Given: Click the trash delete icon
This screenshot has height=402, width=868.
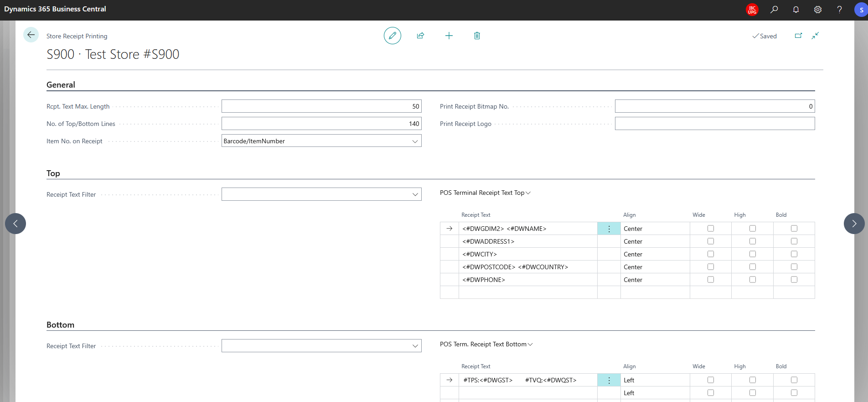Looking at the screenshot, I should (x=477, y=36).
